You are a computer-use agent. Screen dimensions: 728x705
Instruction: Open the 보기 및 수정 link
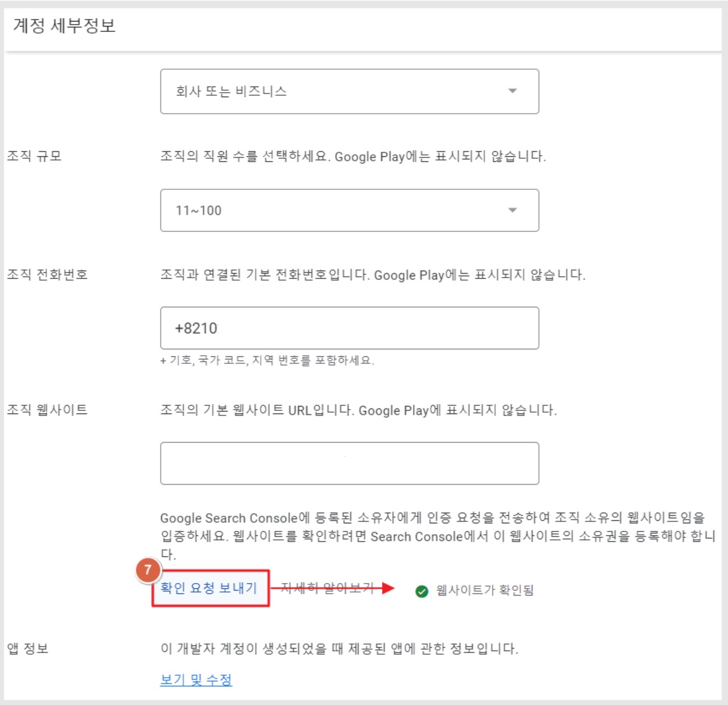pos(196,680)
